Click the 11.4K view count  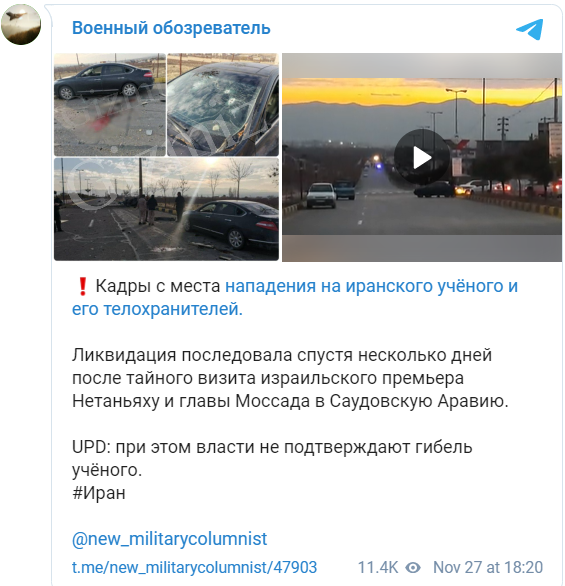click(378, 568)
